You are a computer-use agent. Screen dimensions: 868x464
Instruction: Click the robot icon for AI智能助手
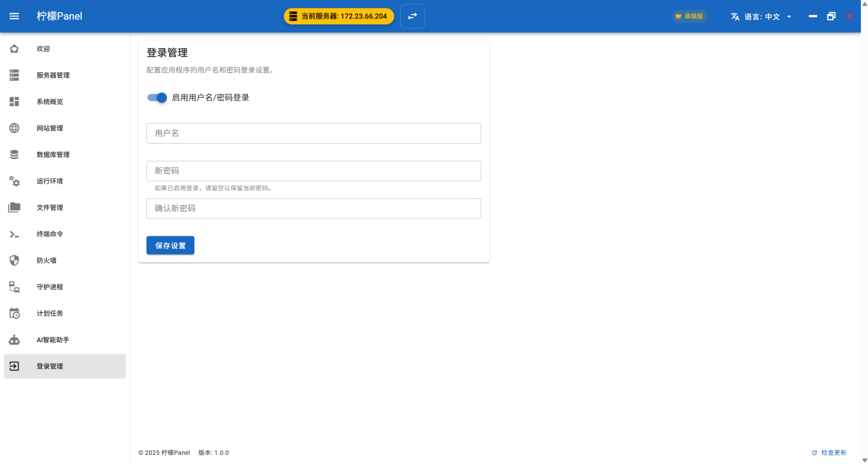pos(14,340)
